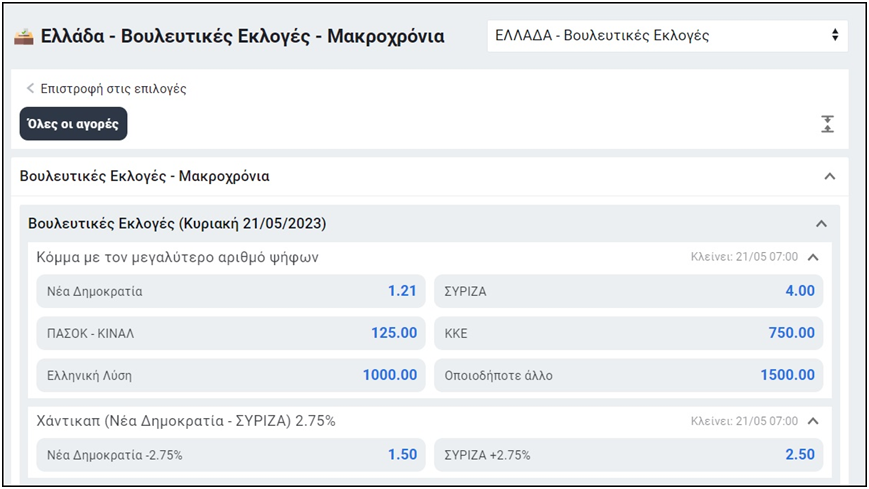
Task: Pick ΣΥΡΙΖΑ at odds 4.00
Action: point(628,292)
